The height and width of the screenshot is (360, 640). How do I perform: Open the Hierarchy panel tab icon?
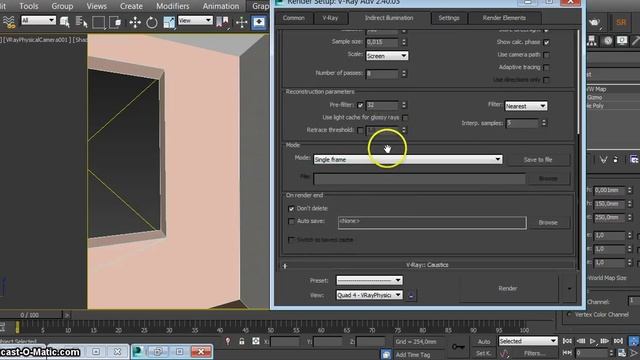592,40
